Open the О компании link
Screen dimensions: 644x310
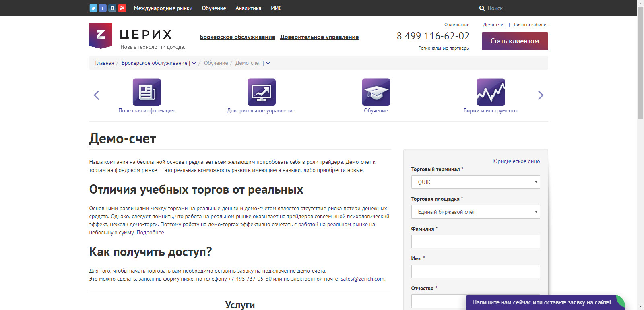(457, 25)
